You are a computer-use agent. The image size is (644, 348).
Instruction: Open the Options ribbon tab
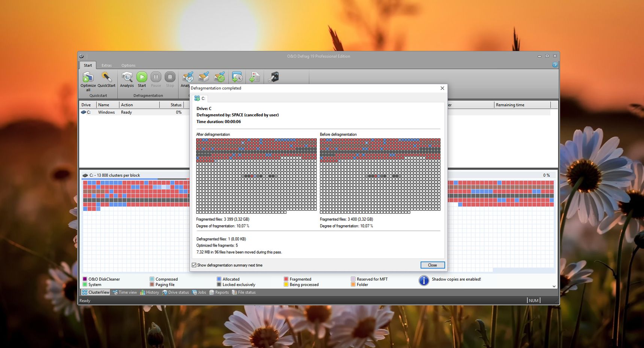point(128,65)
